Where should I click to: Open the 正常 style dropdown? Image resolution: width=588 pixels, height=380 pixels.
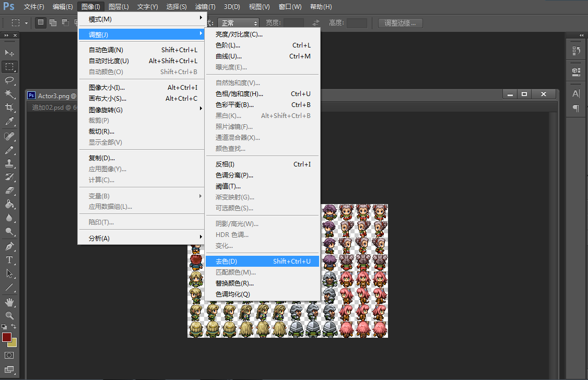coord(239,23)
